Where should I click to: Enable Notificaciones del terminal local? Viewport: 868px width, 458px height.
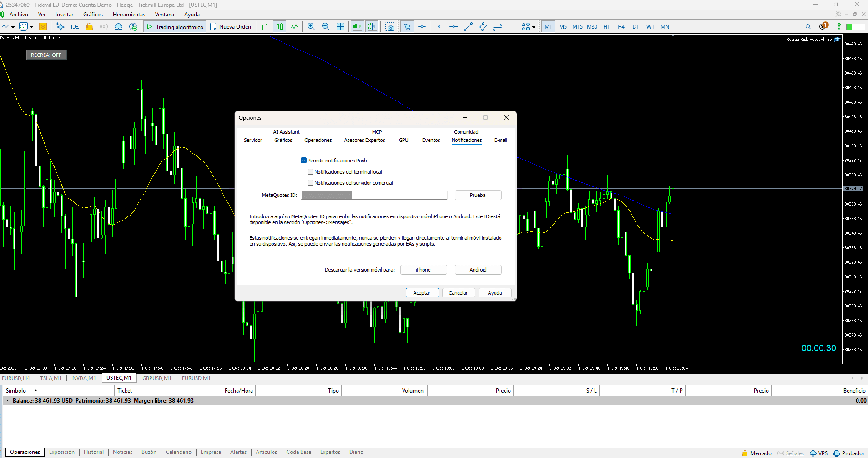(310, 172)
